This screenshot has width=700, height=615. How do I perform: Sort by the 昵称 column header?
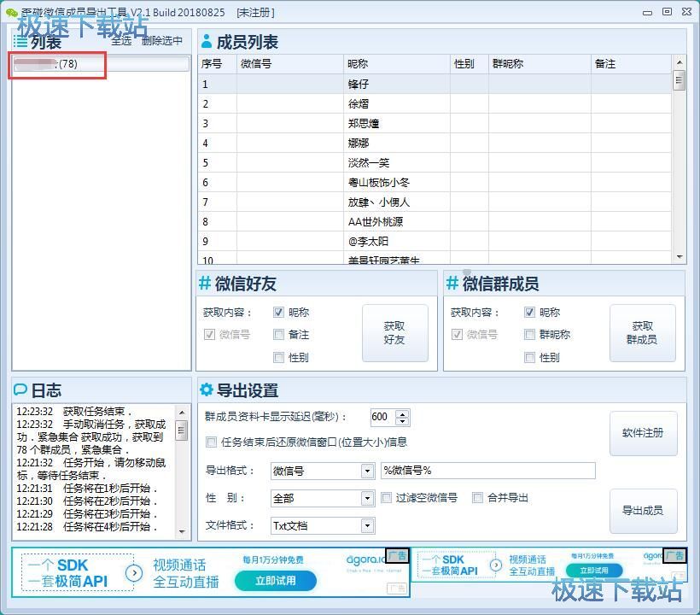[397, 64]
